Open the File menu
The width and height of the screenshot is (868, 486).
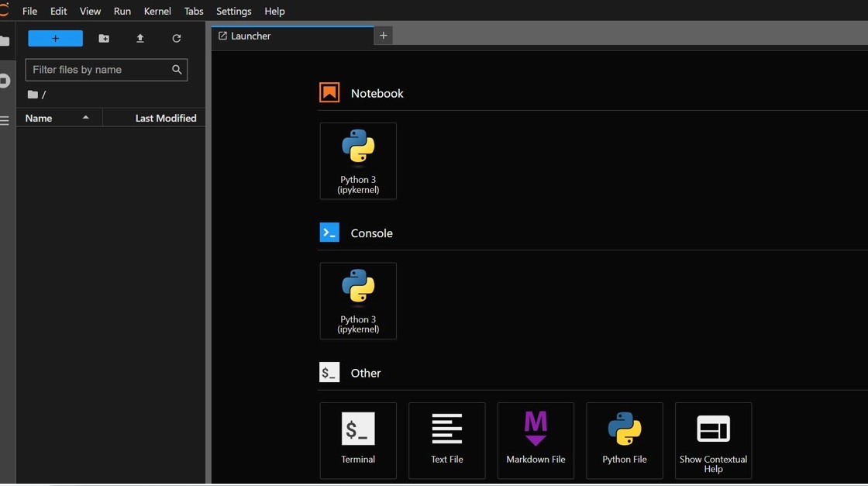(x=30, y=11)
